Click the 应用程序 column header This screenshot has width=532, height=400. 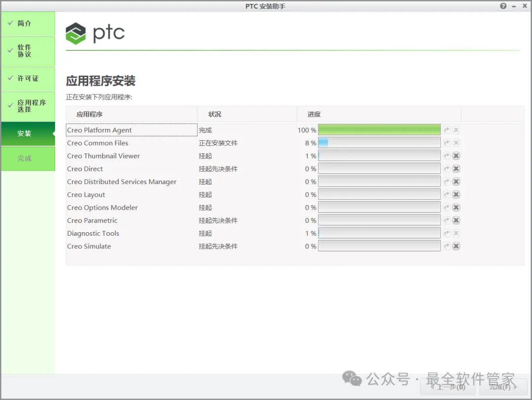point(132,114)
